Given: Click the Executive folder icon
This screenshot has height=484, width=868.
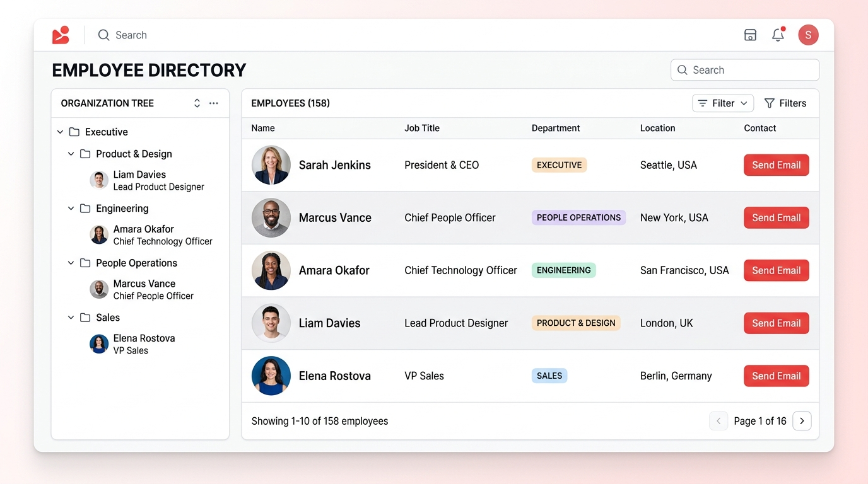Looking at the screenshot, I should (74, 132).
